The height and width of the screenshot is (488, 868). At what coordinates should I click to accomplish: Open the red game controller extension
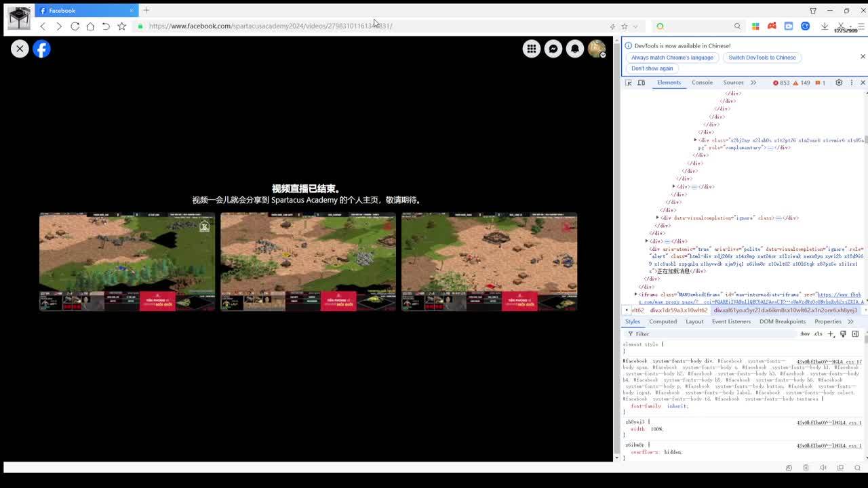(x=772, y=26)
